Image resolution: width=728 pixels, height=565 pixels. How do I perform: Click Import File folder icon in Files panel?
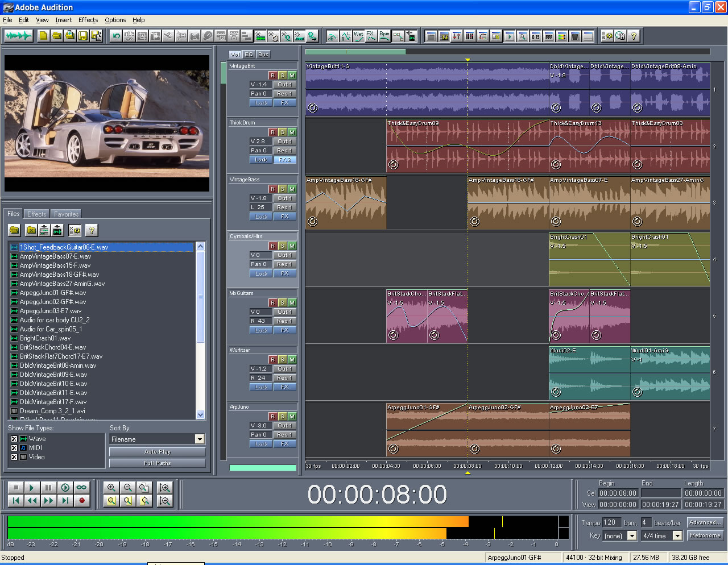coord(14,230)
